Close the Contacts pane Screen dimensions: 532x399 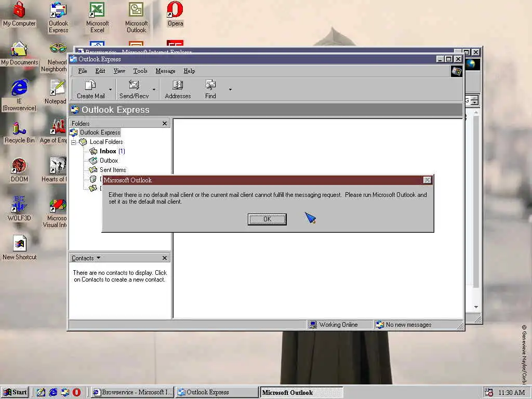[x=165, y=258]
